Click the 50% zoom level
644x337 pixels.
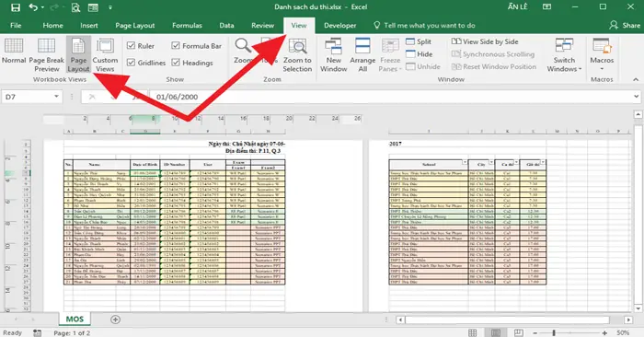pos(623,333)
